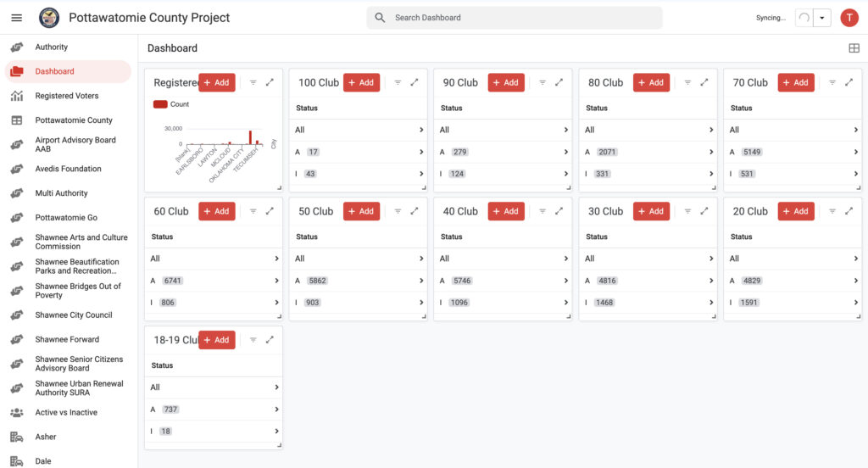The width and height of the screenshot is (868, 468).
Task: Click the Search Dashboard input field
Action: pos(521,18)
